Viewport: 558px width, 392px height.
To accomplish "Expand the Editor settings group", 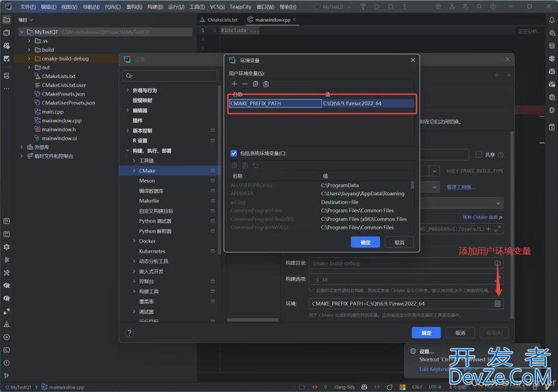I will [128, 110].
